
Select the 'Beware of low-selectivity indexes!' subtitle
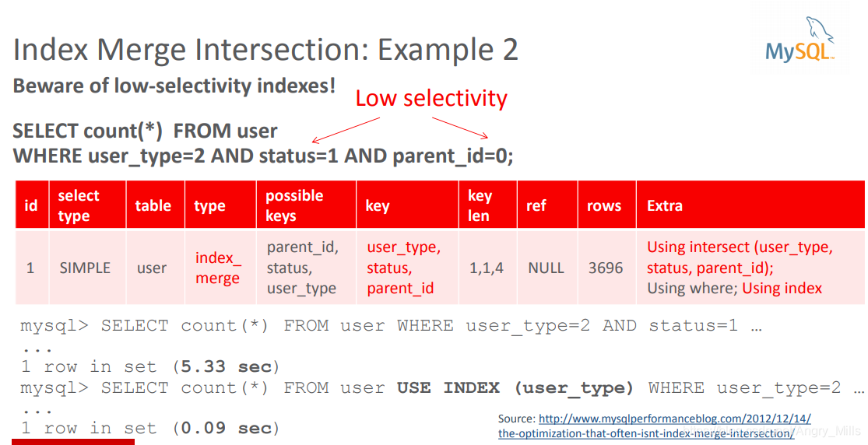pyautogui.click(x=174, y=86)
